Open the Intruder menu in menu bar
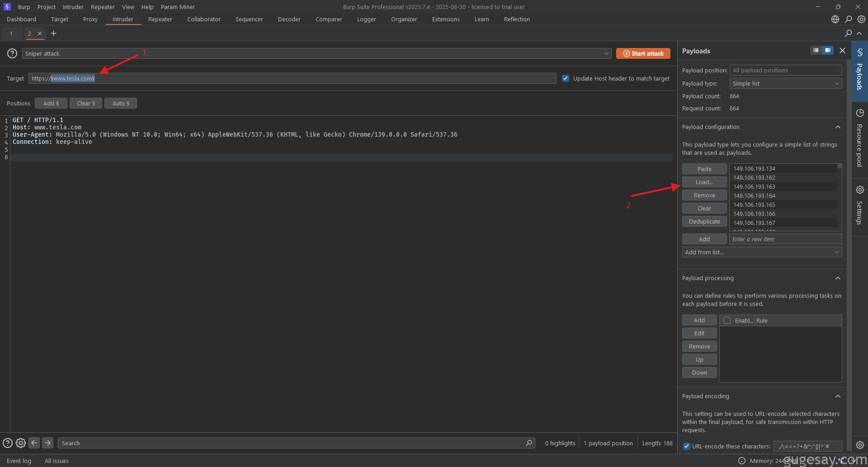868x467 pixels. click(73, 7)
